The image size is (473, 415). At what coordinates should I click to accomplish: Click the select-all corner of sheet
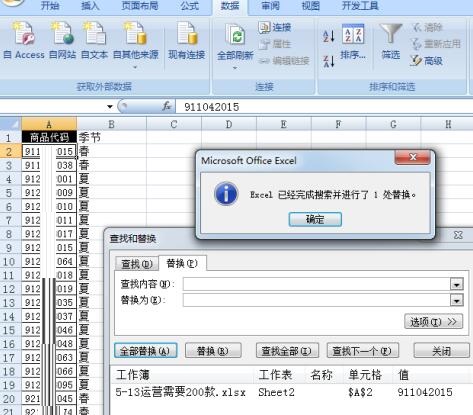point(11,124)
